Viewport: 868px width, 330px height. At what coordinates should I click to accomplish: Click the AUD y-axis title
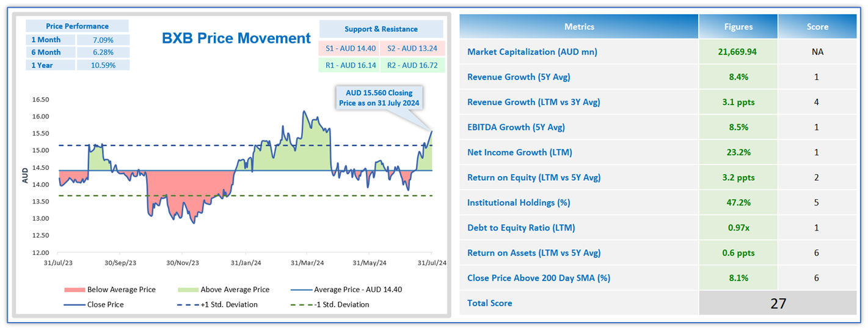click(x=25, y=175)
